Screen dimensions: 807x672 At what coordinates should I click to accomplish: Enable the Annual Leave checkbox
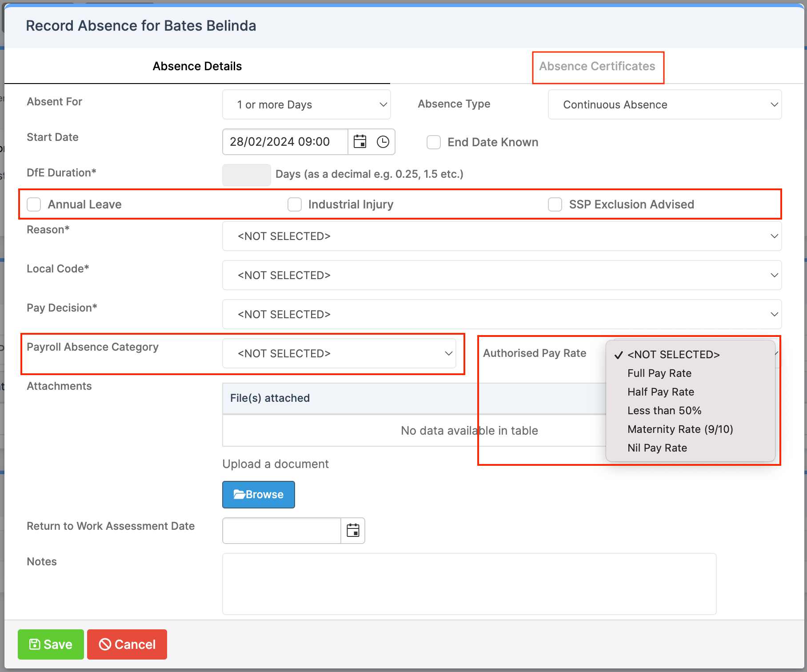click(34, 204)
